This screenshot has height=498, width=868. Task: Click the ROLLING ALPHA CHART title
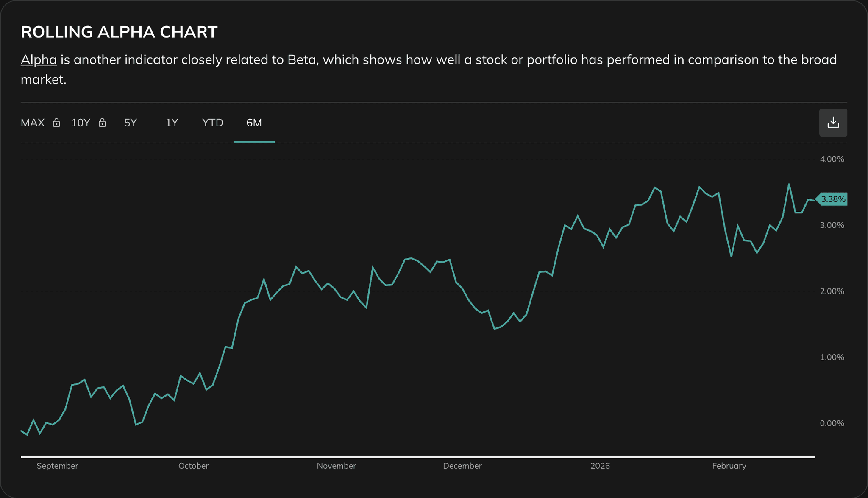(x=119, y=31)
